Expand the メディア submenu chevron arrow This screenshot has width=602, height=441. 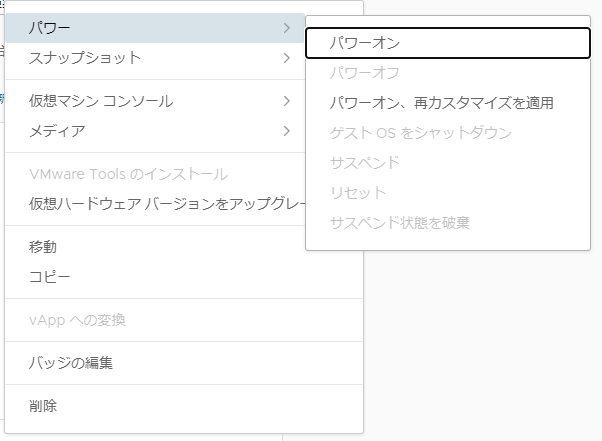(x=286, y=131)
